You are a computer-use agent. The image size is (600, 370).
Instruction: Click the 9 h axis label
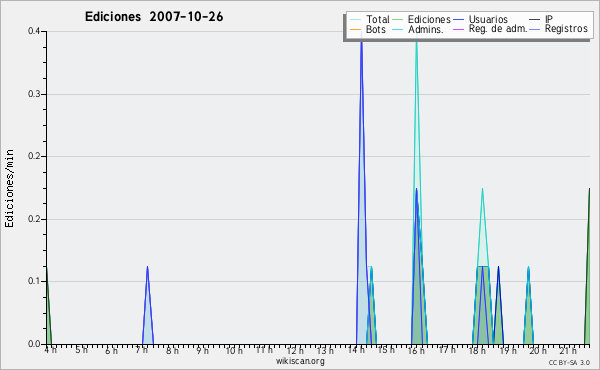202,350
